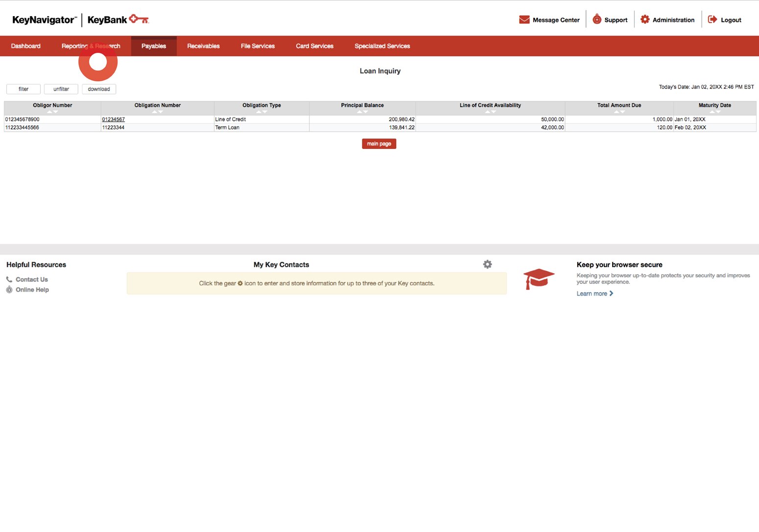Viewport: 759px width, 532px height.
Task: Download the loan inquiry data
Action: [x=98, y=89]
